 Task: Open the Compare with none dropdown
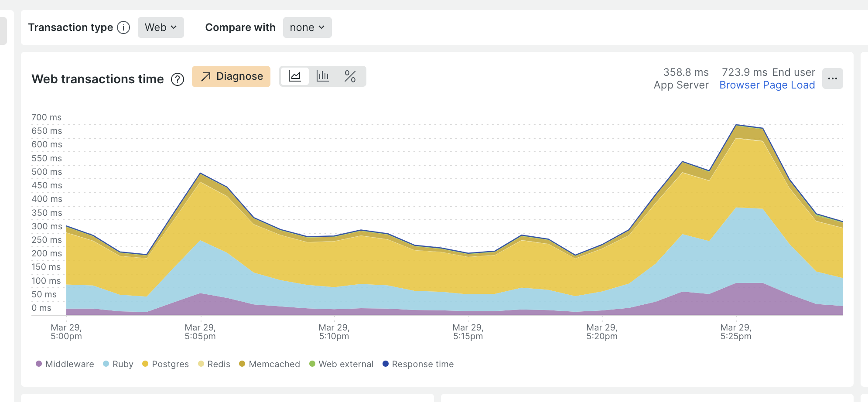pyautogui.click(x=308, y=27)
